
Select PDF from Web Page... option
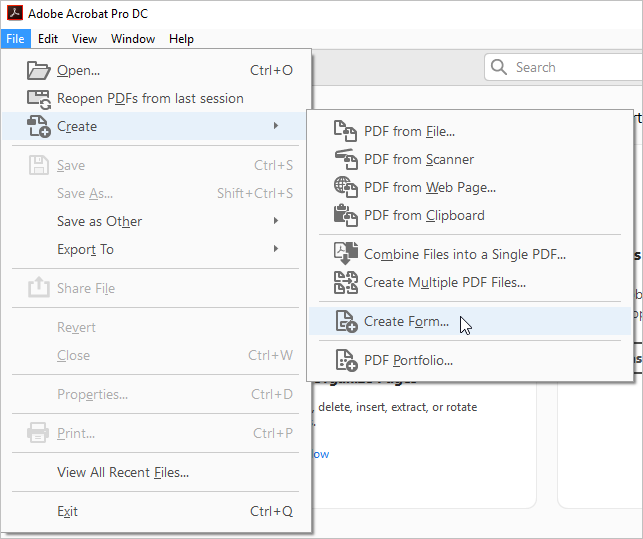[x=470, y=187]
